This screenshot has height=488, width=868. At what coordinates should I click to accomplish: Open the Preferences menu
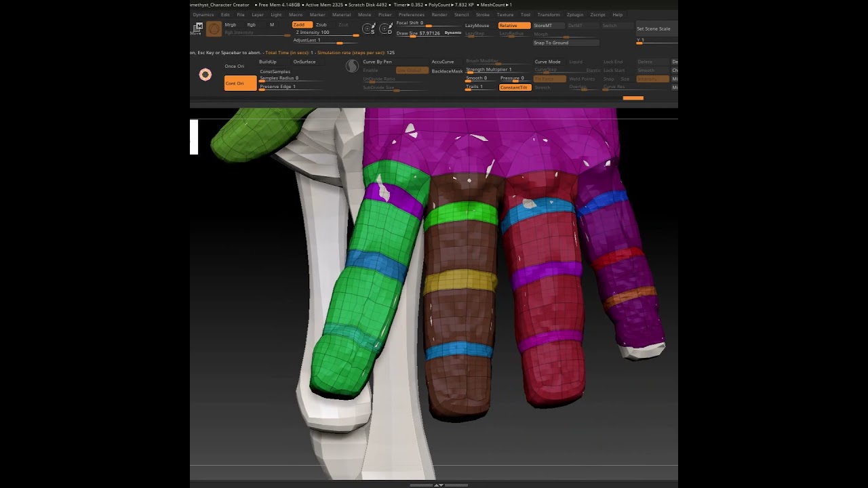(x=411, y=15)
